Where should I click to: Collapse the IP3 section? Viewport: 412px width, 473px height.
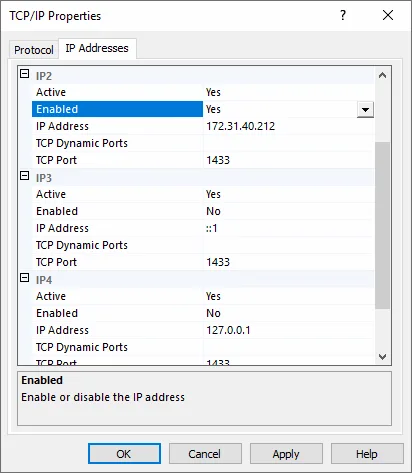pos(25,176)
